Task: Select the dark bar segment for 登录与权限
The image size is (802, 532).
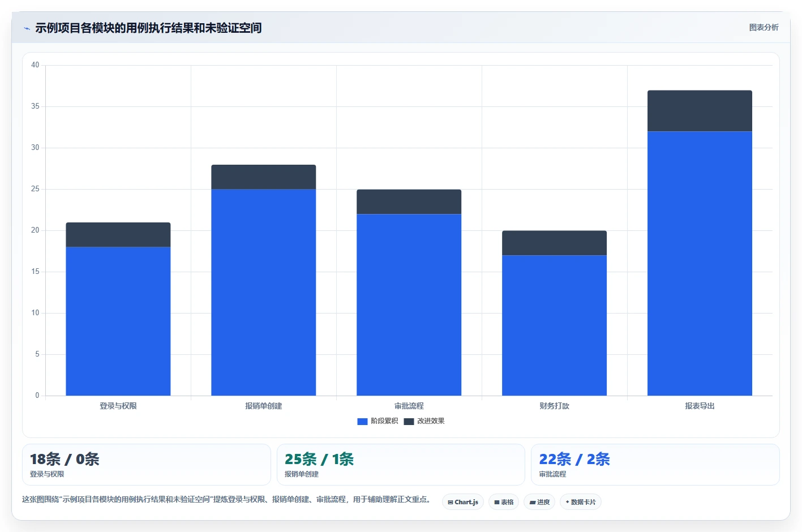Action: click(118, 235)
